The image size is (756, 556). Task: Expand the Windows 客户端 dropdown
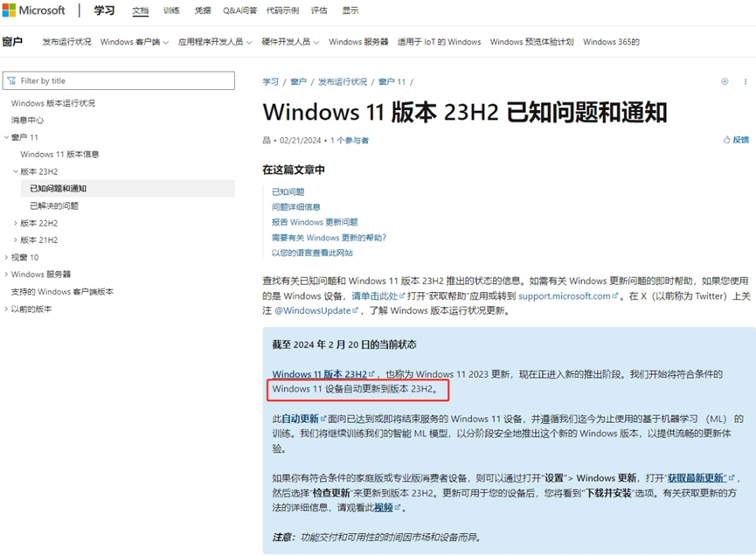(x=135, y=42)
